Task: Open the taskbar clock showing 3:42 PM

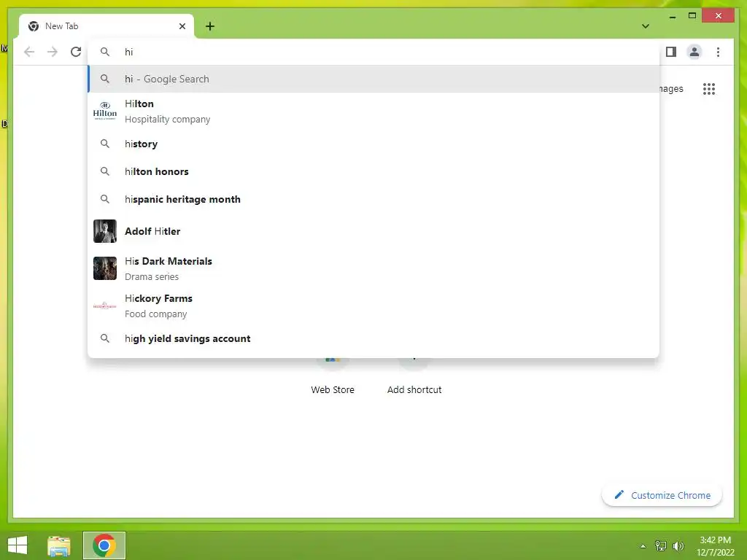Action: click(x=715, y=546)
